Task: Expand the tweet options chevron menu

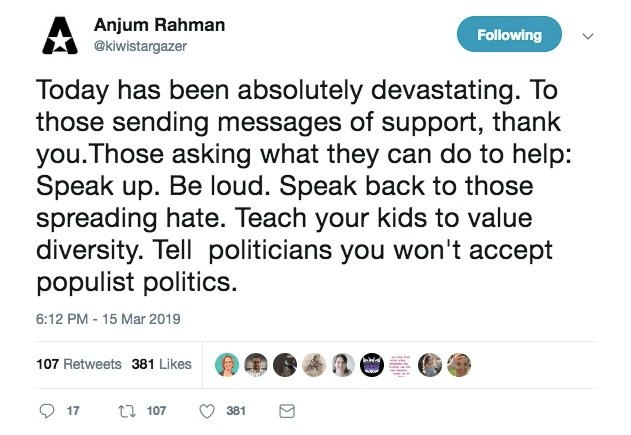Action: tap(588, 35)
